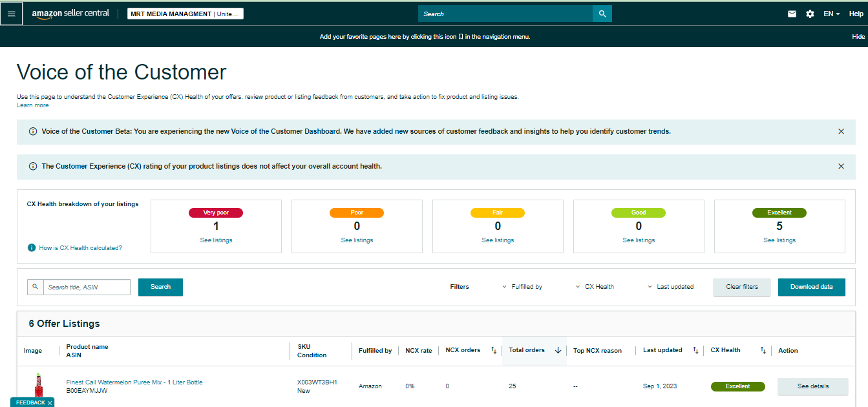
Task: Click the NCX rate column header
Action: click(419, 351)
